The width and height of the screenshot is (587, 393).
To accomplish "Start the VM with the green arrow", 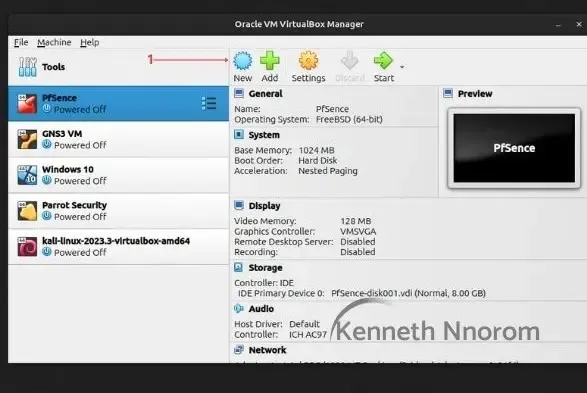I will tap(383, 61).
